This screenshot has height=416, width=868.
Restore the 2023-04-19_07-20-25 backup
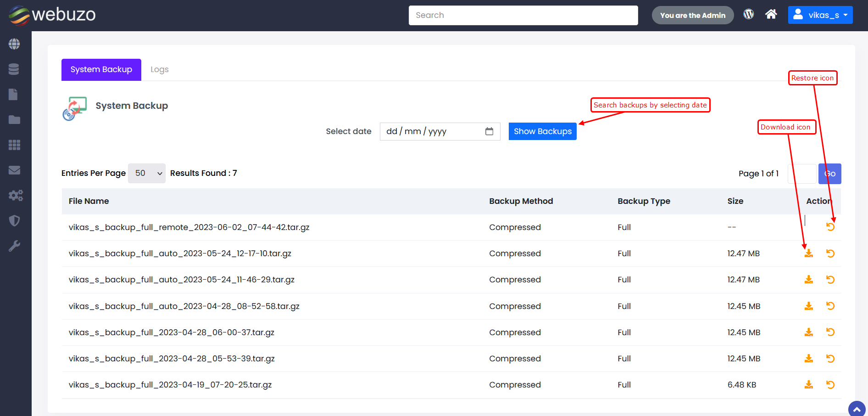click(x=830, y=385)
